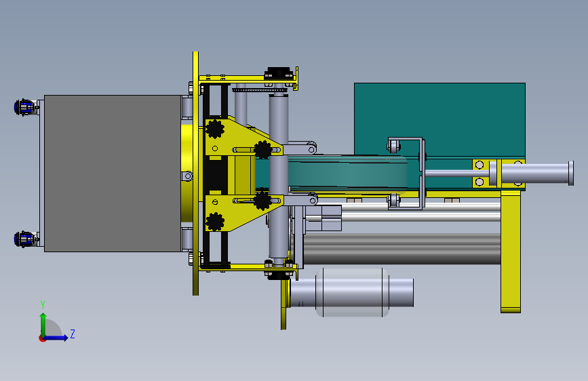Screen dimensions: 588x381
Task: Click the red origin ball of the triad
Action: pos(42,338)
